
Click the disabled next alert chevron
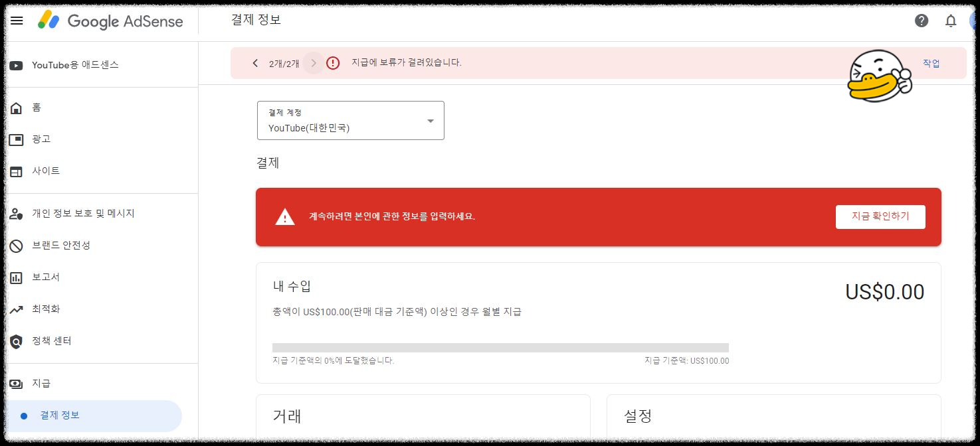tap(314, 63)
